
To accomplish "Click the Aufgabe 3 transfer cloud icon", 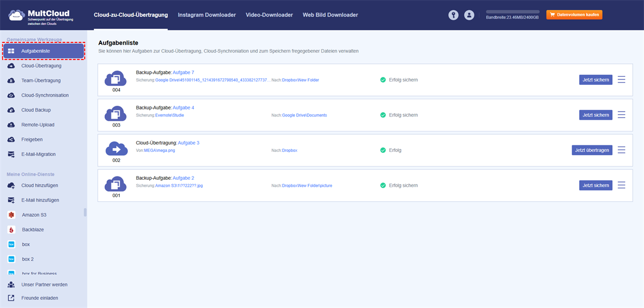I will click(x=116, y=149).
